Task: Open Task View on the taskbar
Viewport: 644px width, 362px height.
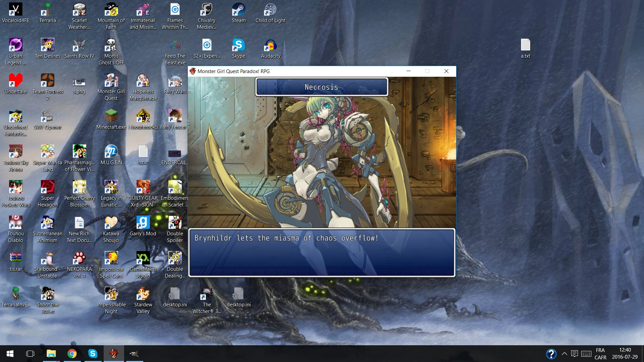Action: [30, 354]
